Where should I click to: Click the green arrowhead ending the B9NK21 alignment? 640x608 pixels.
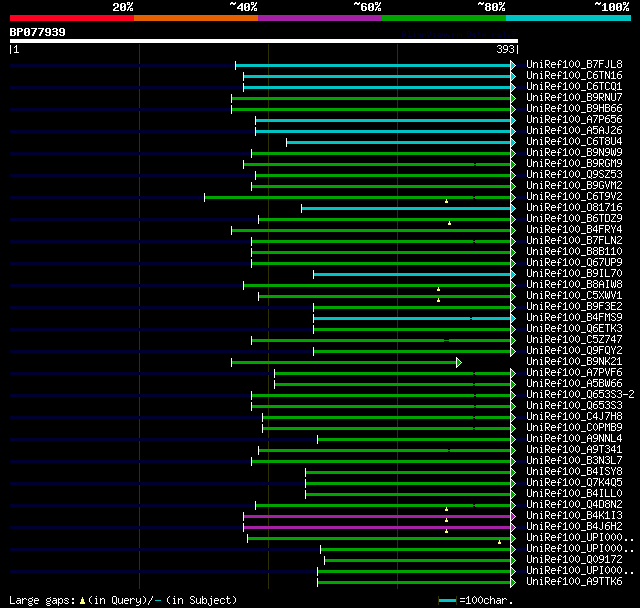point(459,362)
